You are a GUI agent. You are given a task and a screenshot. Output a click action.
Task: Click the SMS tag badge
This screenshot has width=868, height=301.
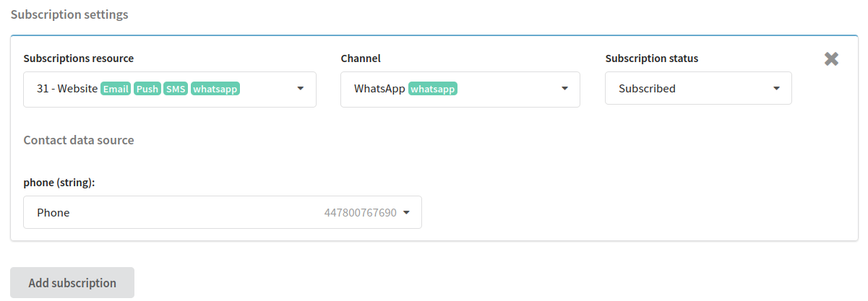pos(176,89)
